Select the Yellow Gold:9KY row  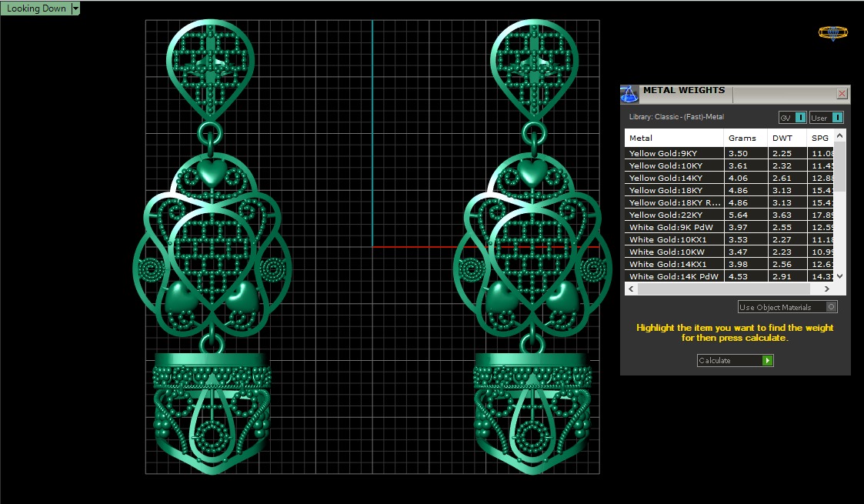pos(729,153)
